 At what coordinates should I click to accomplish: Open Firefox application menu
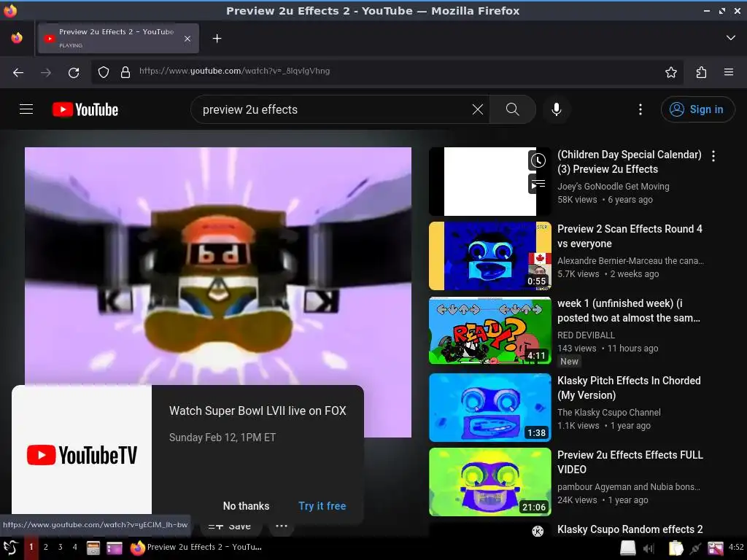729,72
